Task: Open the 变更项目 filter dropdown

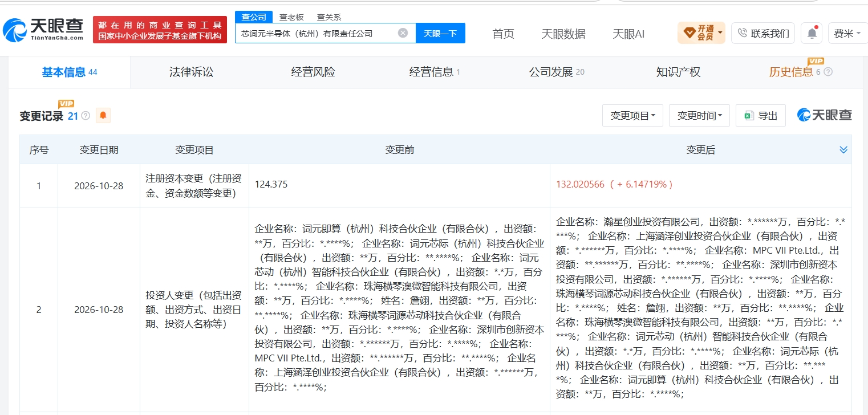Action: tap(632, 116)
